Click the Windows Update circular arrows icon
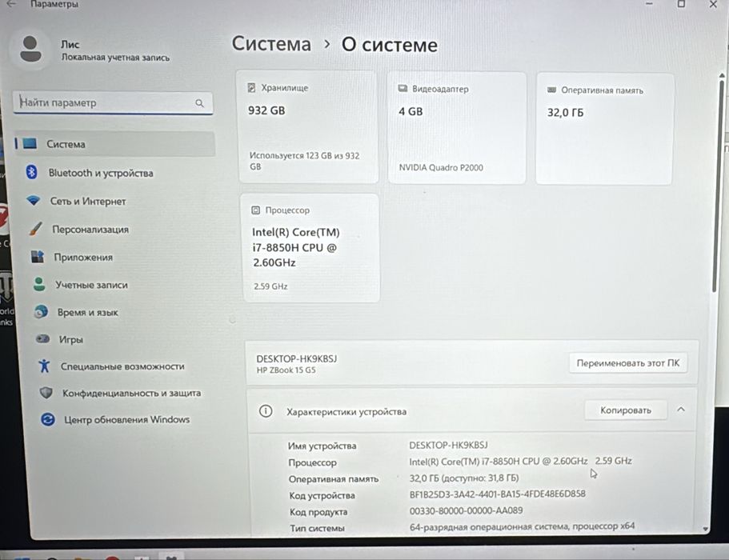 [x=48, y=420]
